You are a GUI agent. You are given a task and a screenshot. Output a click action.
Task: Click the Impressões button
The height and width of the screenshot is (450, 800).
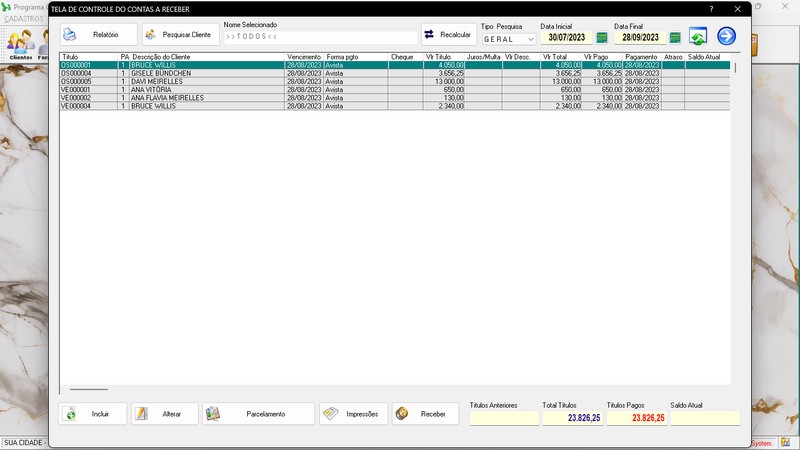point(354,414)
